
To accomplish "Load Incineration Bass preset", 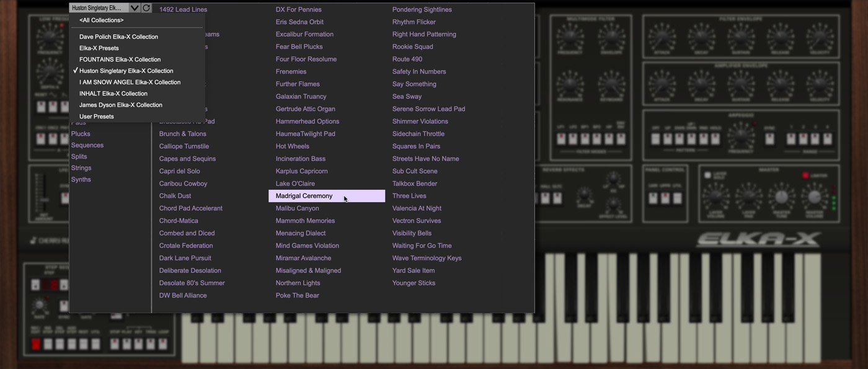I will coord(300,159).
